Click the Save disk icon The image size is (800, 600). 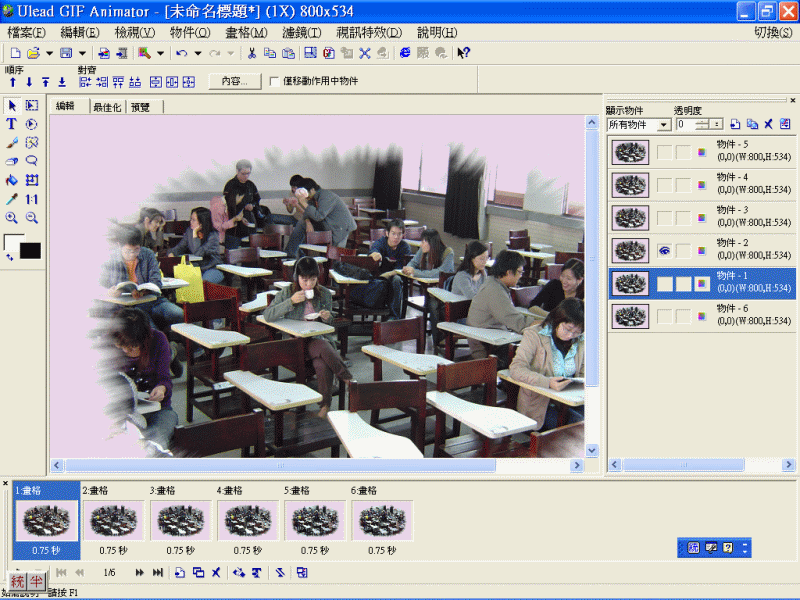coord(66,53)
